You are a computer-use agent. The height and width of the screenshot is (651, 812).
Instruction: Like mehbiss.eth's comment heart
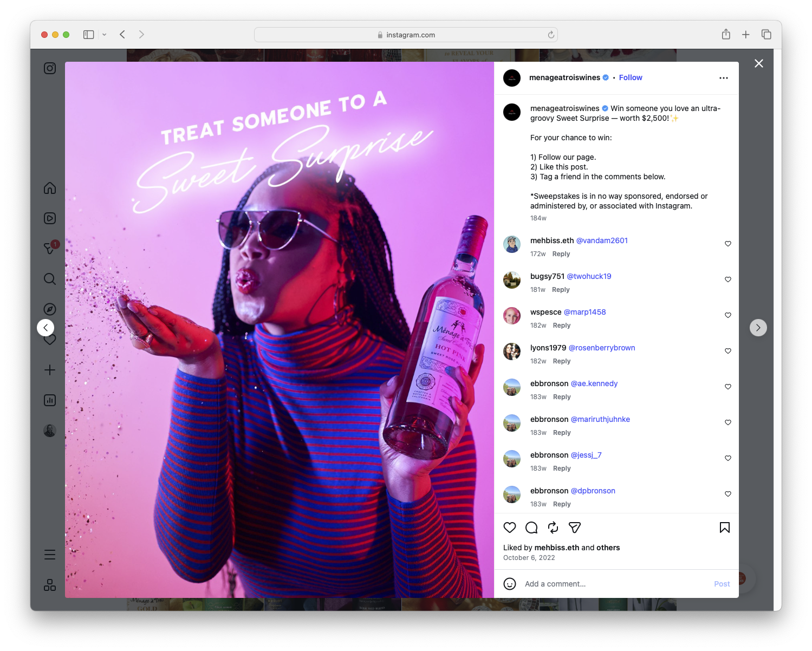727,244
